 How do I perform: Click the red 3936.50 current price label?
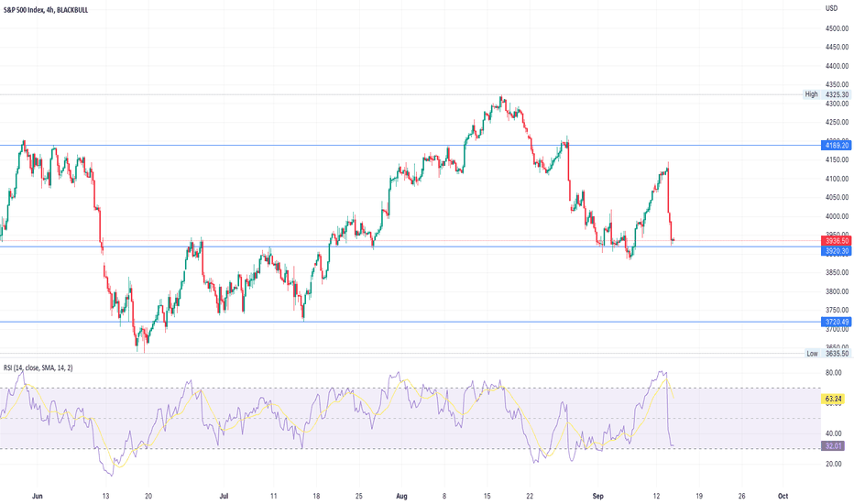point(837,241)
